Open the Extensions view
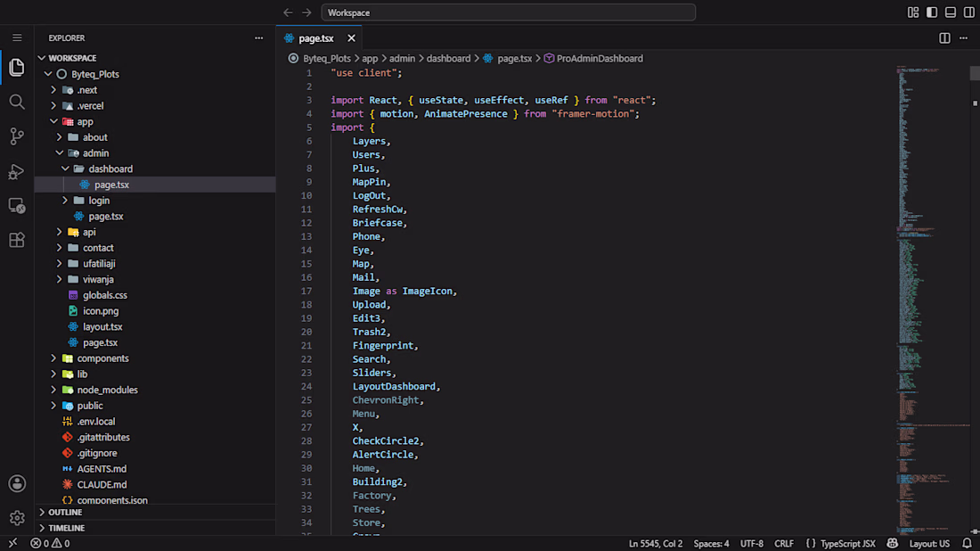The image size is (980, 551). click(17, 240)
